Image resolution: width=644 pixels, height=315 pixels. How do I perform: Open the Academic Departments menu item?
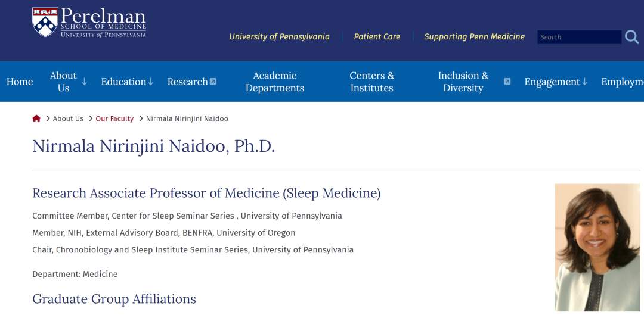pos(275,82)
